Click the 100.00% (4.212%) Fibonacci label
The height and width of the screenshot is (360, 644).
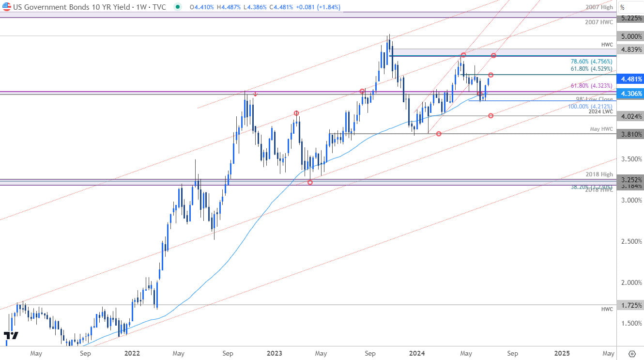591,106
